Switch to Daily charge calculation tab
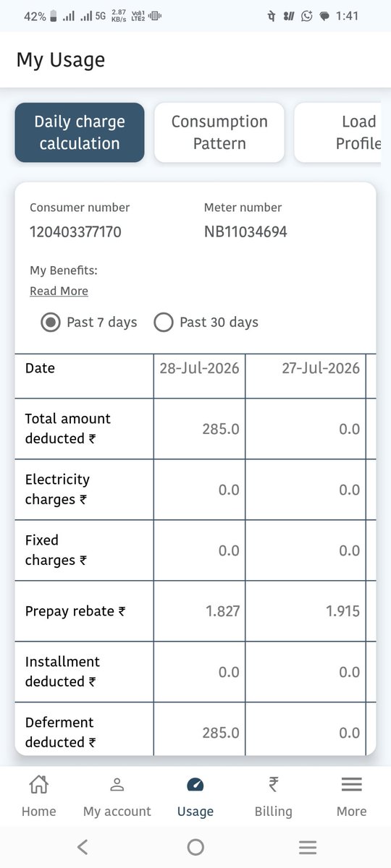Viewport: 391px width, 868px height. [x=80, y=132]
